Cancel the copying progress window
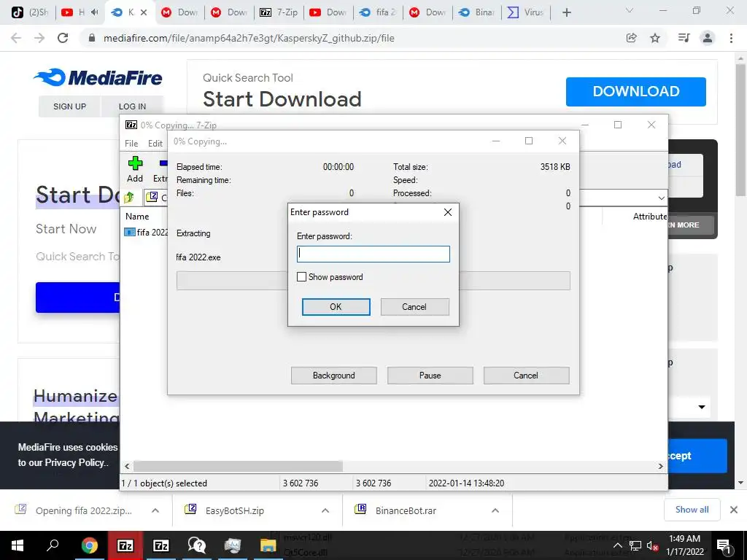747x560 pixels. tap(526, 376)
